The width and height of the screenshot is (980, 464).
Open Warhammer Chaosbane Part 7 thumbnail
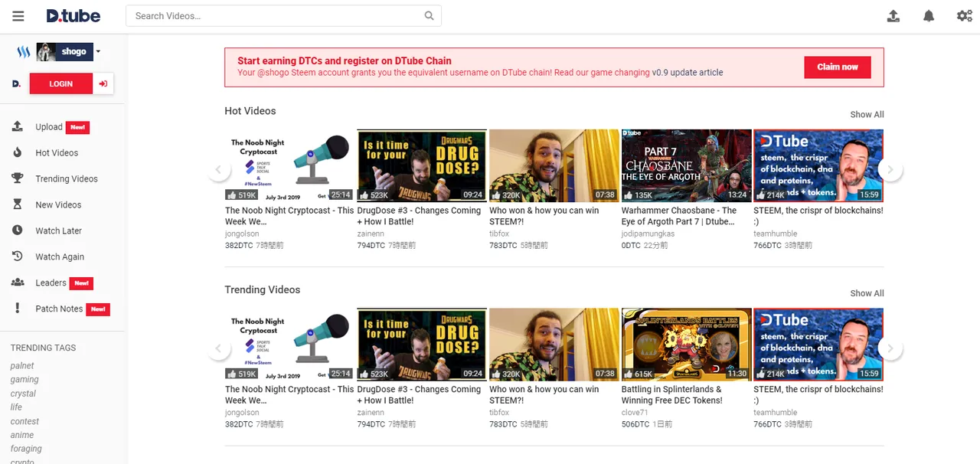pyautogui.click(x=687, y=165)
